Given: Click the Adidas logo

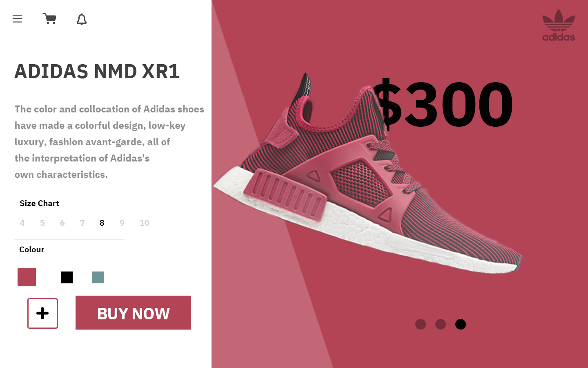Looking at the screenshot, I should [x=559, y=25].
